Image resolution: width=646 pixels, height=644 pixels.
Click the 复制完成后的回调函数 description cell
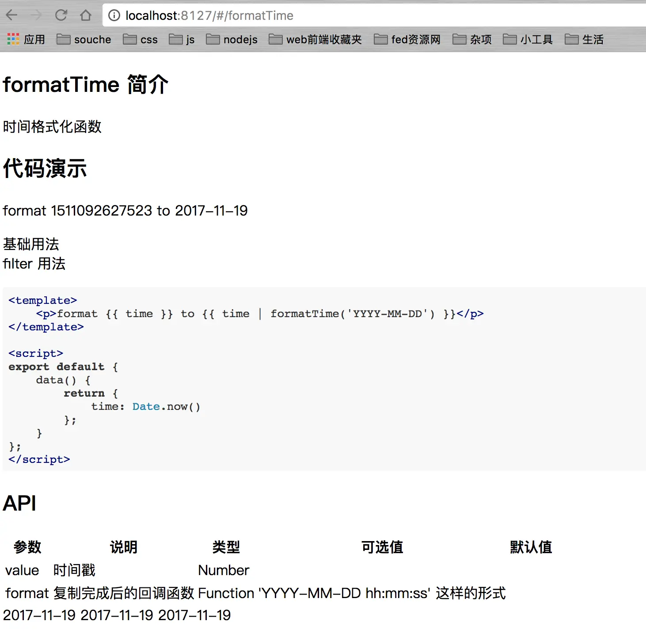124,593
